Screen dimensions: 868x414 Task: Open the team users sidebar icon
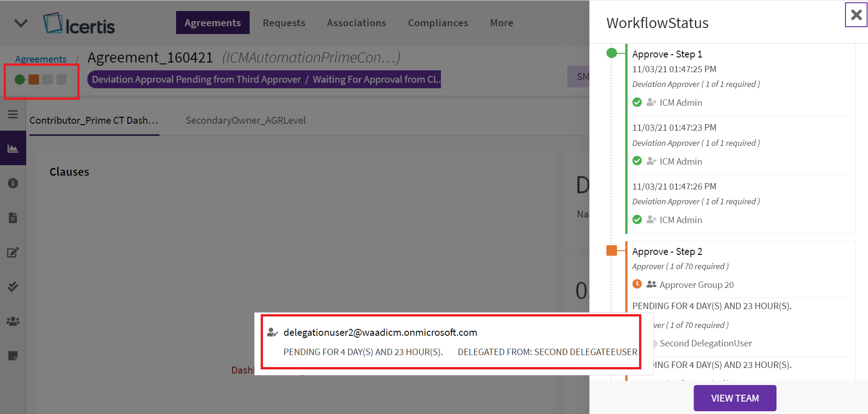coord(13,321)
